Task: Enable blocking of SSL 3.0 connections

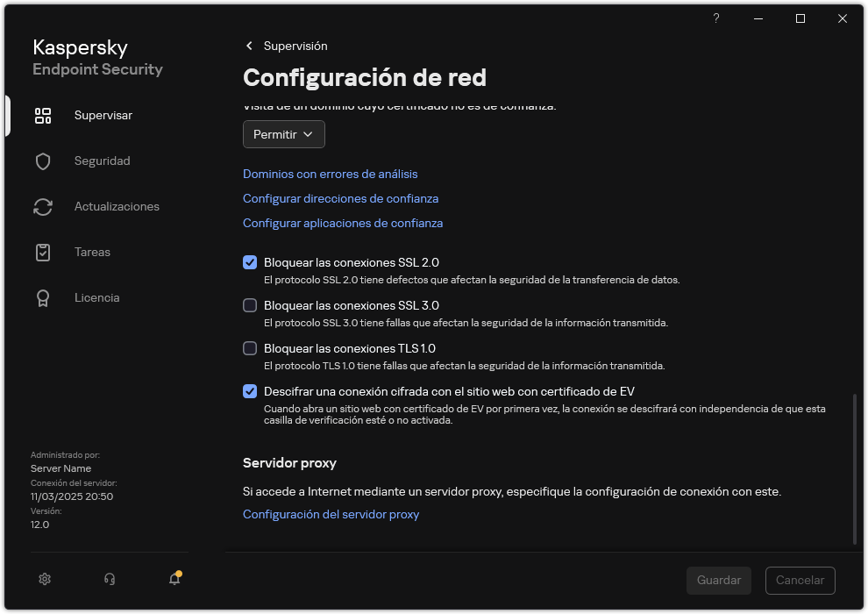Action: [250, 304]
